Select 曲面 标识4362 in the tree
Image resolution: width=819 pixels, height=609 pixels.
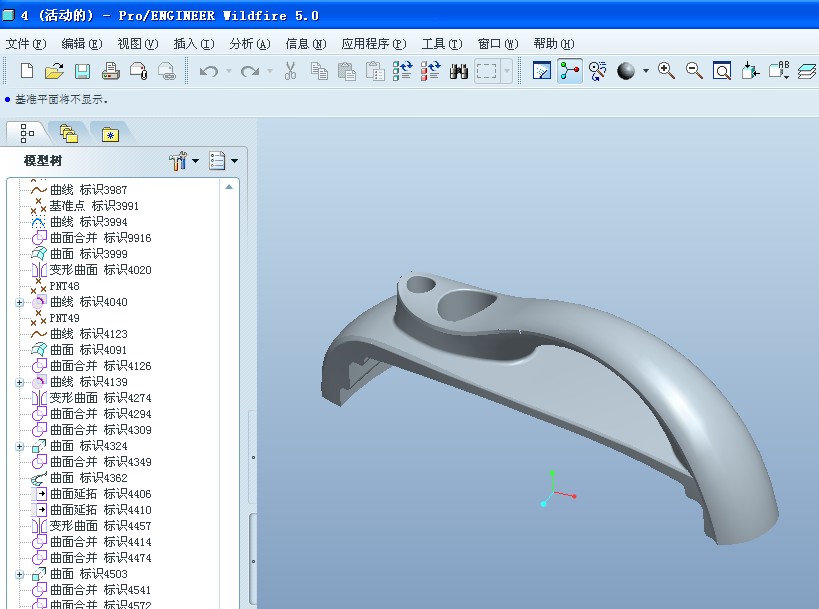[x=79, y=478]
